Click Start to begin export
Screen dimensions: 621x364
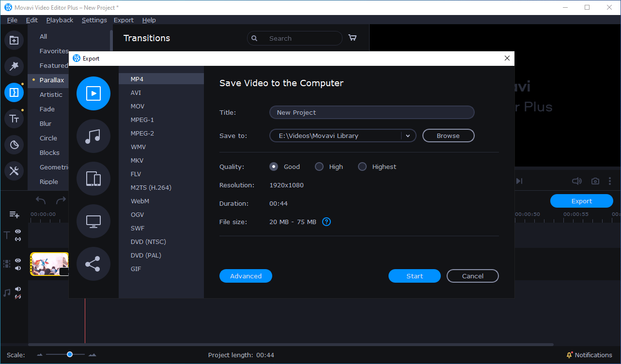tap(415, 276)
